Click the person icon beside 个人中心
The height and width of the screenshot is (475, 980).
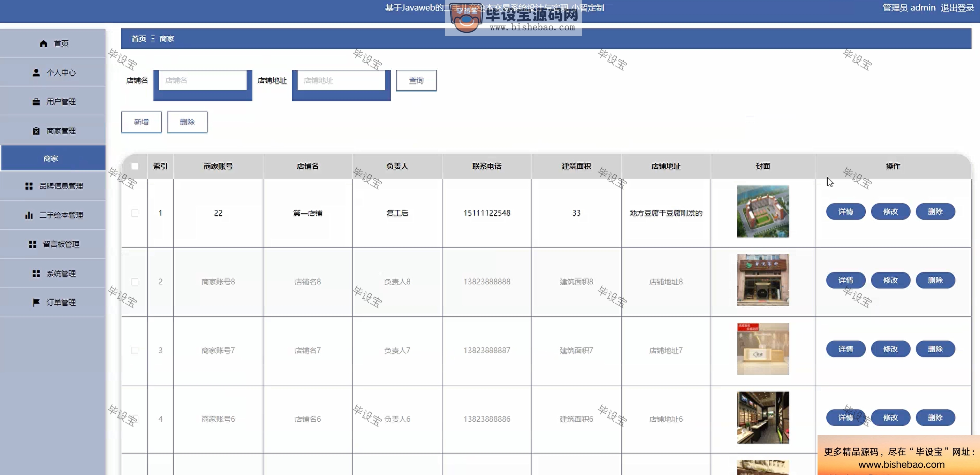pos(36,72)
